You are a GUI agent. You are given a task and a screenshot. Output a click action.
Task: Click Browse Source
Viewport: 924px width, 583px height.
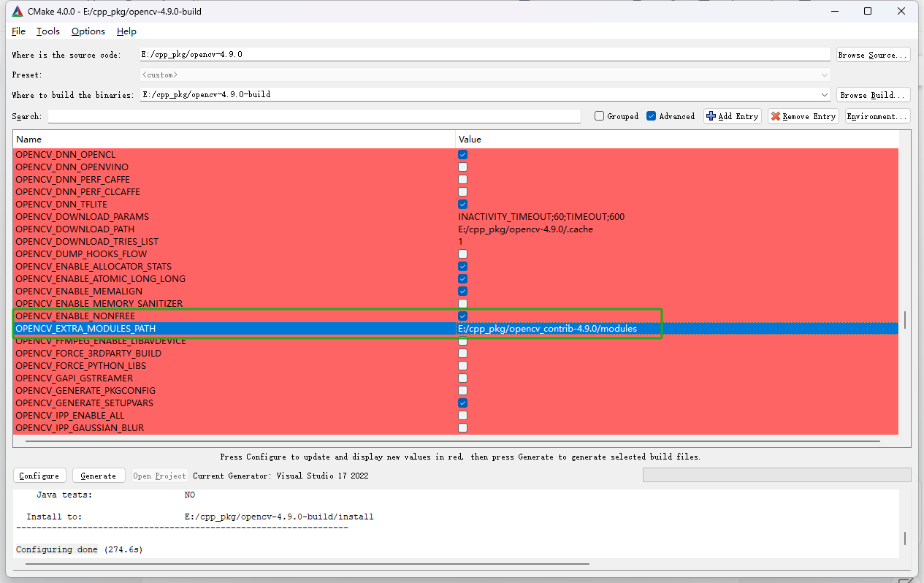point(872,54)
